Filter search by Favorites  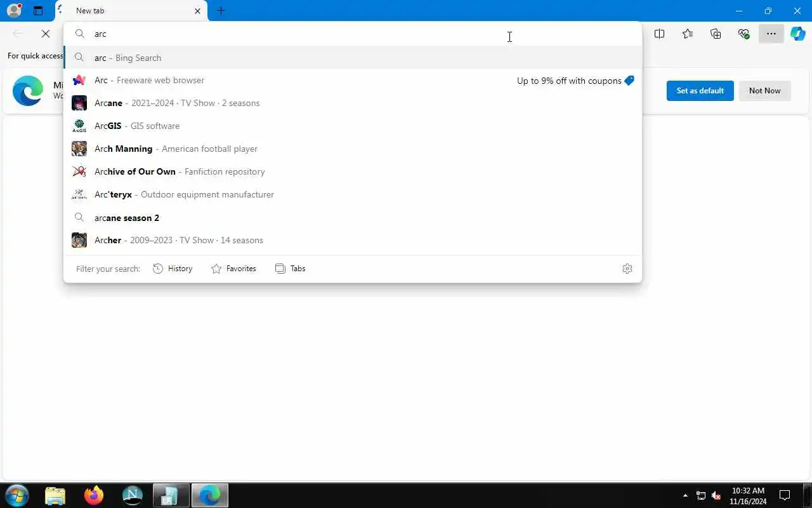coord(233,269)
